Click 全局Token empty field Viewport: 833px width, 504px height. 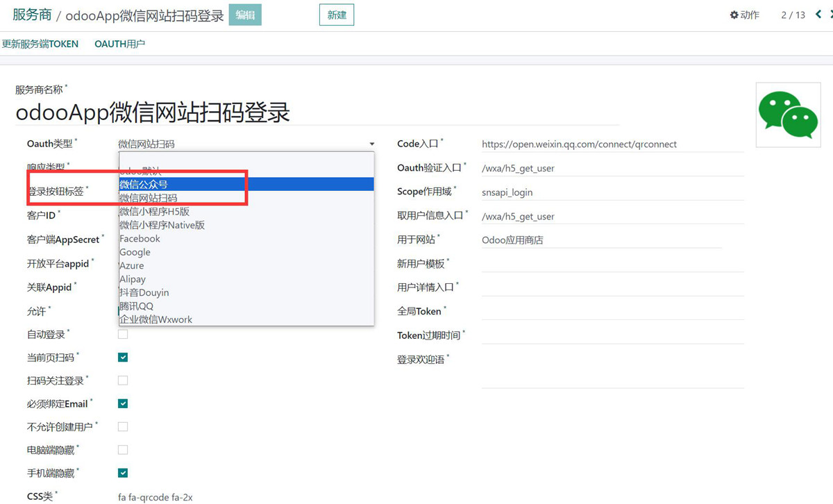coord(612,312)
